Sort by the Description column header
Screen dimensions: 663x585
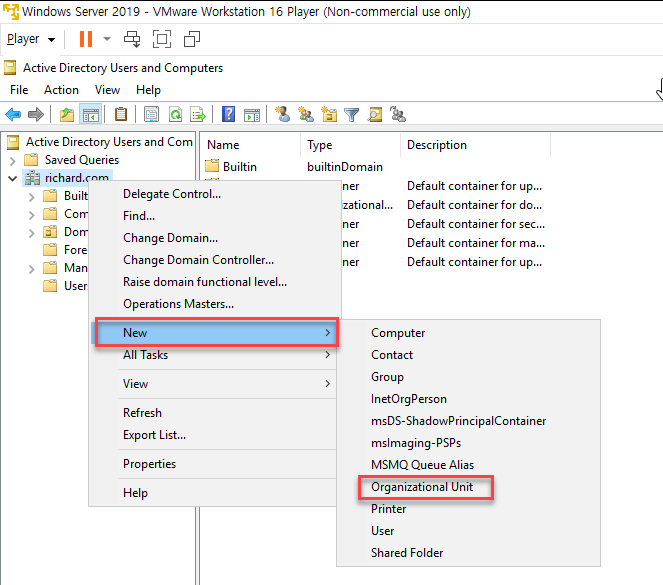pos(475,145)
